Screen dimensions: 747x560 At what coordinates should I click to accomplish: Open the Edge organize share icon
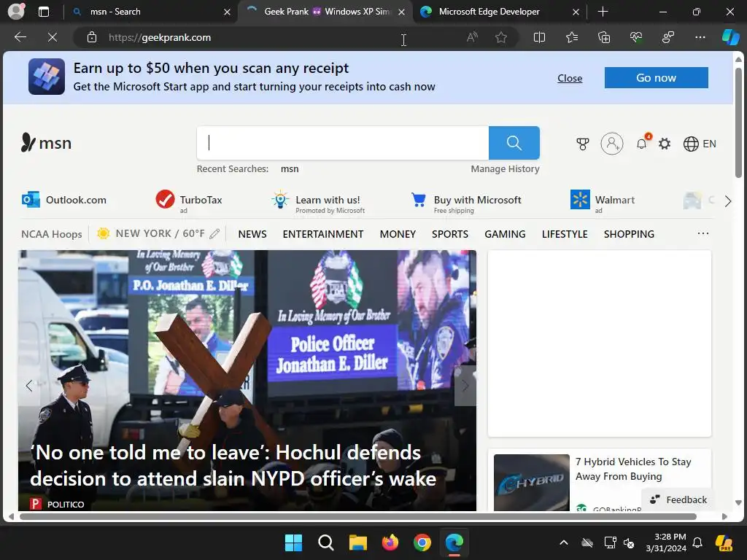tap(668, 37)
